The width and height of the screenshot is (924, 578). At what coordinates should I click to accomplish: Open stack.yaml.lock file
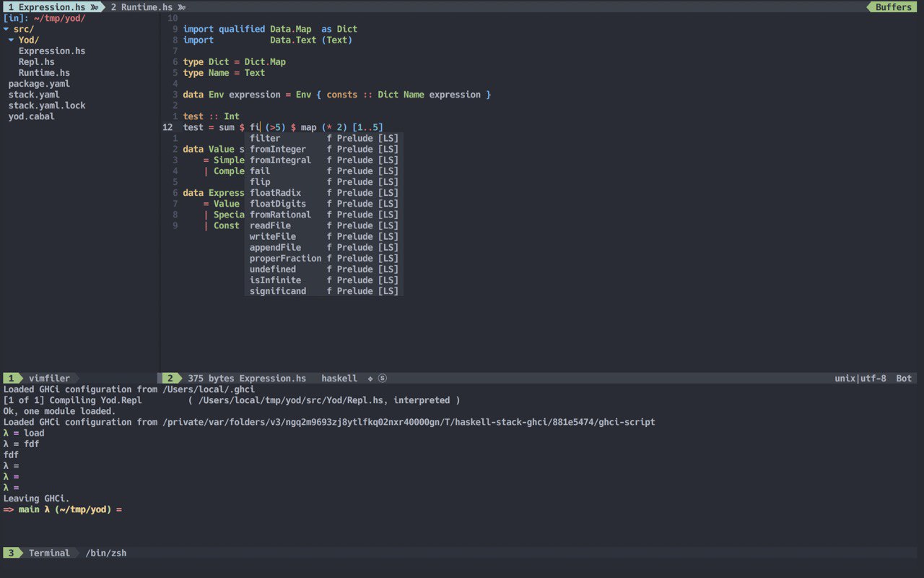(46, 105)
